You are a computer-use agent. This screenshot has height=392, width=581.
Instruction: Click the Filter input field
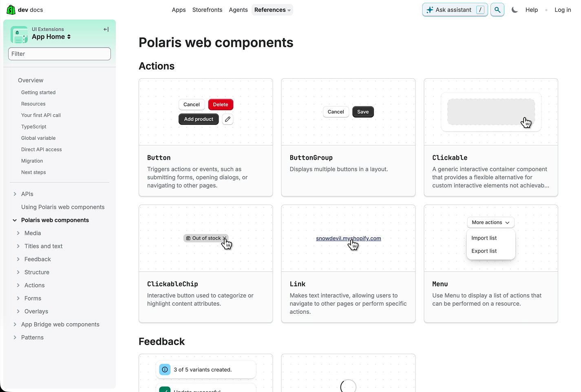(59, 53)
